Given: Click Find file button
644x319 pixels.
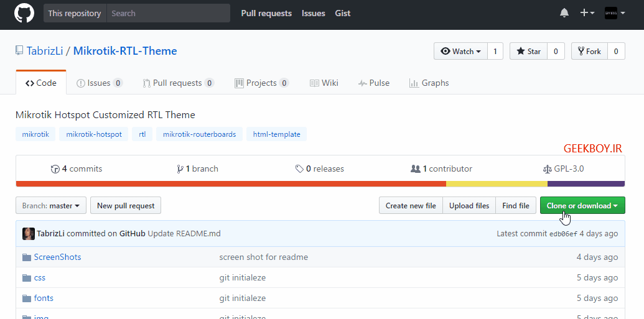Looking at the screenshot, I should pos(516,206).
